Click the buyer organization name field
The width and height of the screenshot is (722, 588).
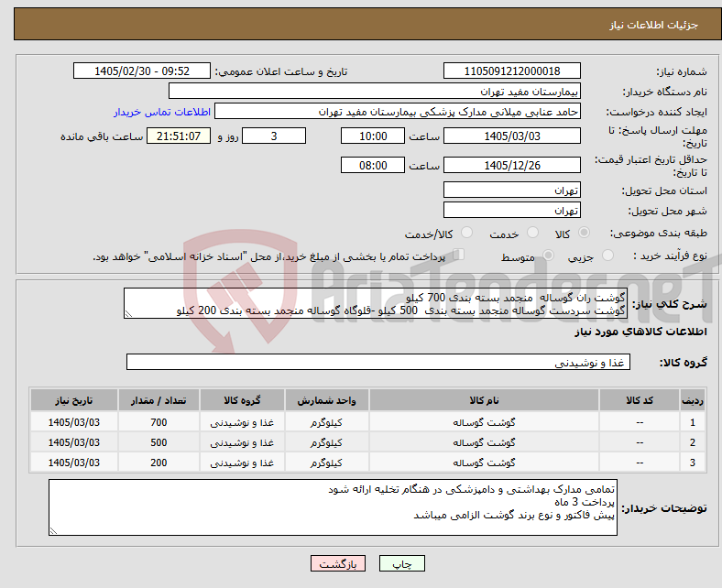point(375,92)
